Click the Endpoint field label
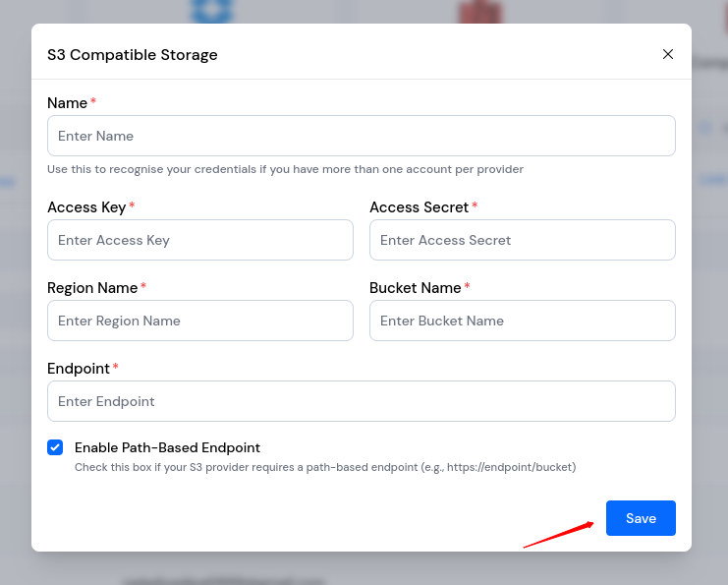 79,369
